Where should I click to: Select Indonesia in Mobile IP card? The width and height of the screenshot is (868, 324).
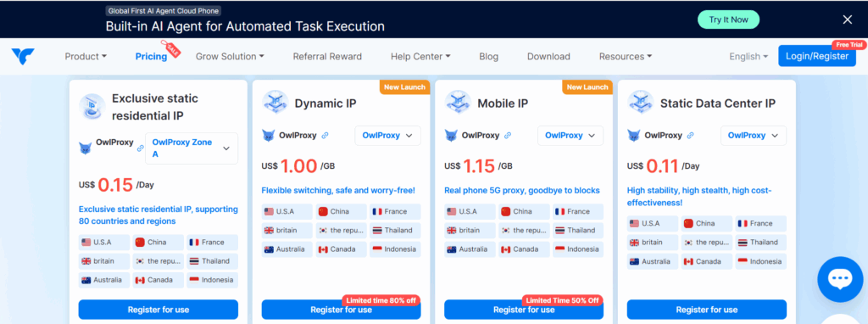[578, 249]
